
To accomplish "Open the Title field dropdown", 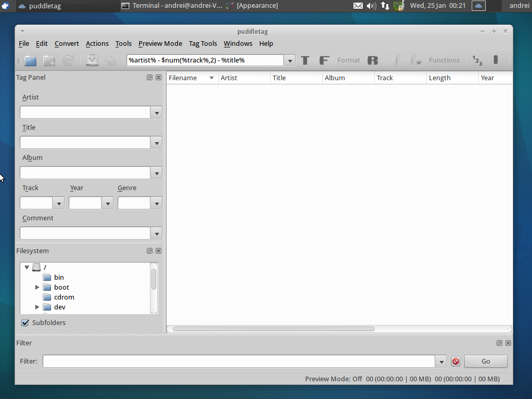I will point(157,143).
